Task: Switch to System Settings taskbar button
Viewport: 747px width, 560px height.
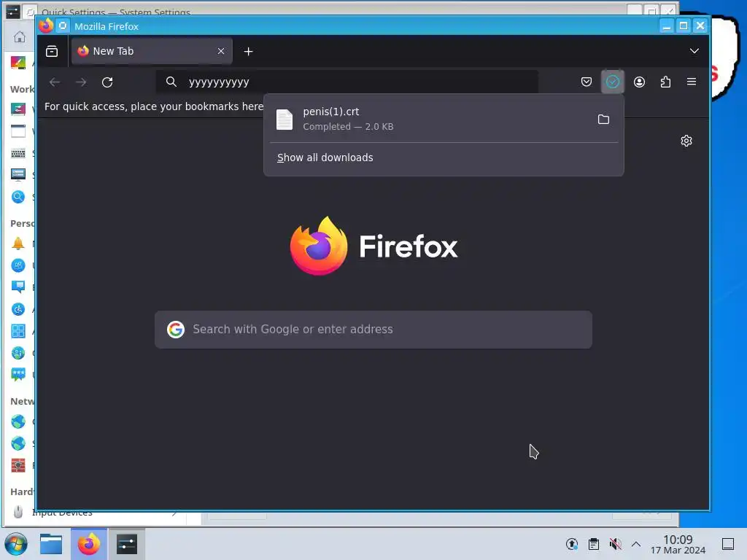Action: click(x=127, y=544)
